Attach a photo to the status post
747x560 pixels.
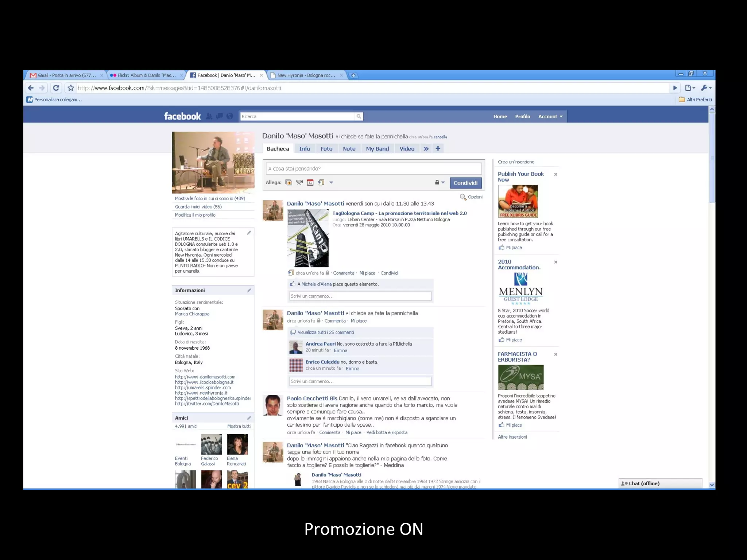coord(289,183)
